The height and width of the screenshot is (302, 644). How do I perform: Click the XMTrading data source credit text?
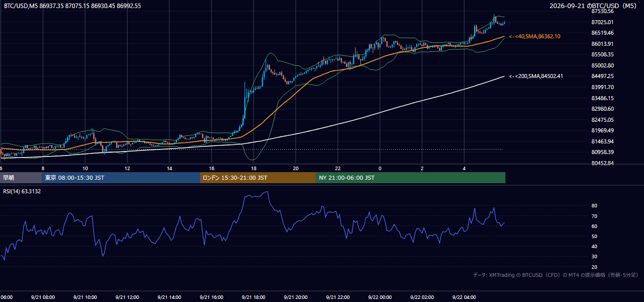pos(556,275)
